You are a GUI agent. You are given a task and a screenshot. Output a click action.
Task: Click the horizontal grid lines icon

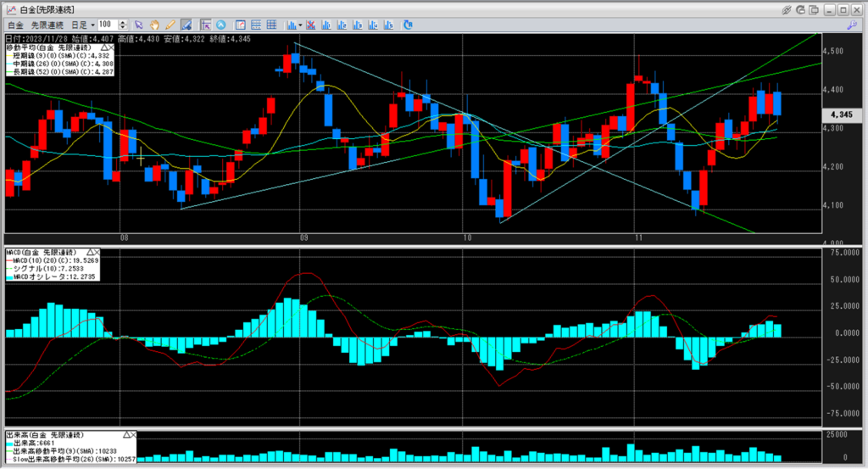click(256, 25)
